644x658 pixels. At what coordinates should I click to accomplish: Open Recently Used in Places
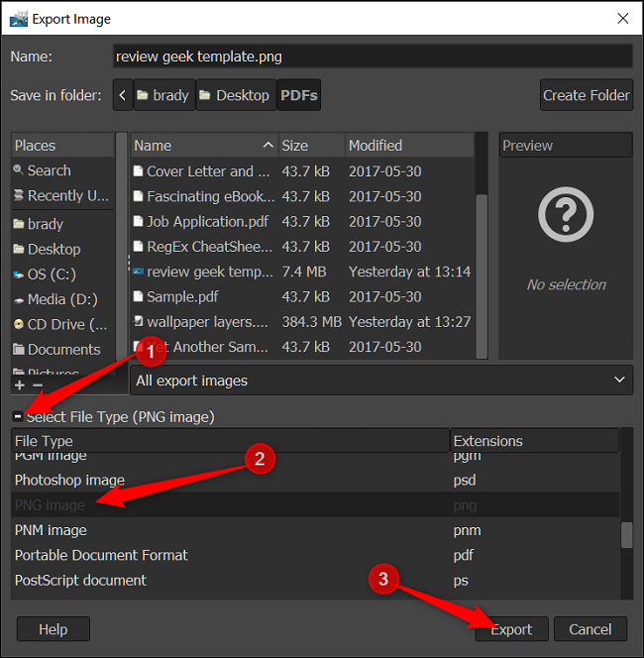point(62,195)
